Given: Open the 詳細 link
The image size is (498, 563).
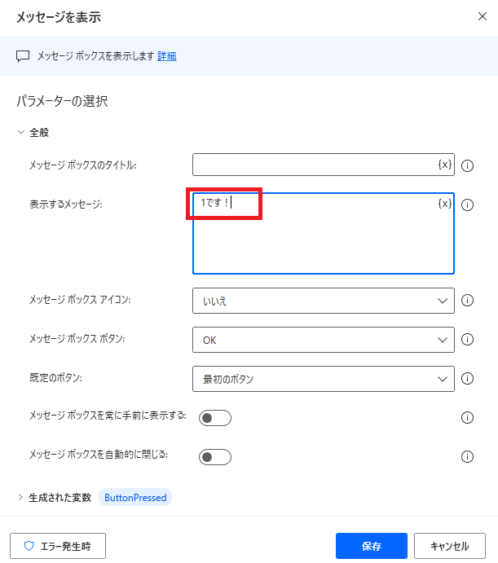Looking at the screenshot, I should click(167, 56).
